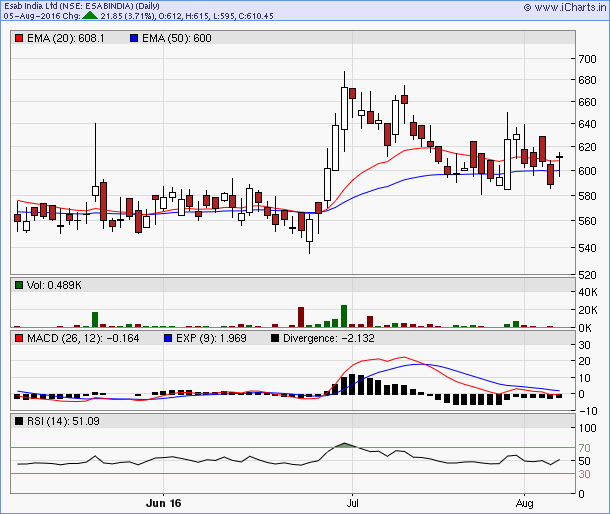
Task: Click the 660 price axis label
Action: 587,102
